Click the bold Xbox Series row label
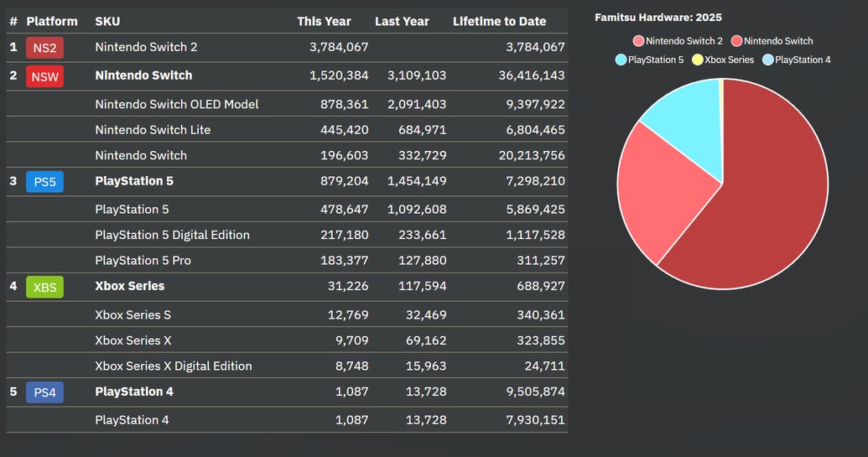The height and width of the screenshot is (457, 868). tap(130, 286)
